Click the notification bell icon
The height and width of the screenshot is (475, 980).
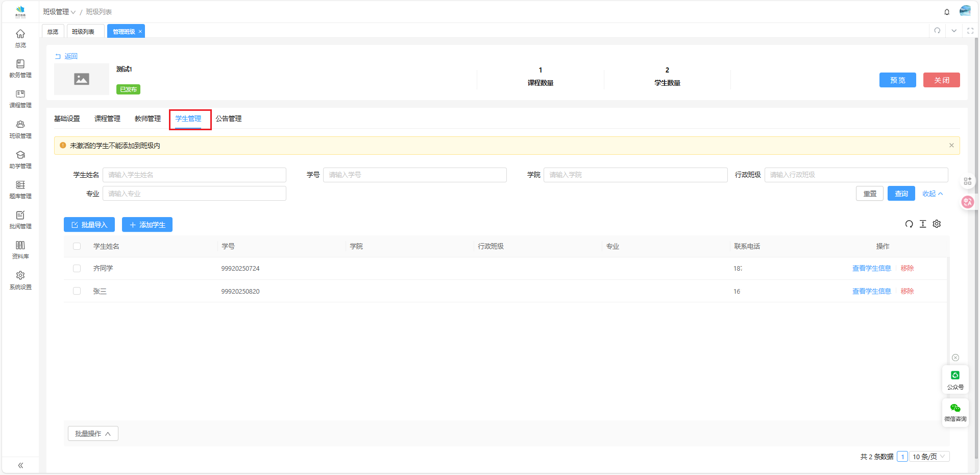click(947, 12)
